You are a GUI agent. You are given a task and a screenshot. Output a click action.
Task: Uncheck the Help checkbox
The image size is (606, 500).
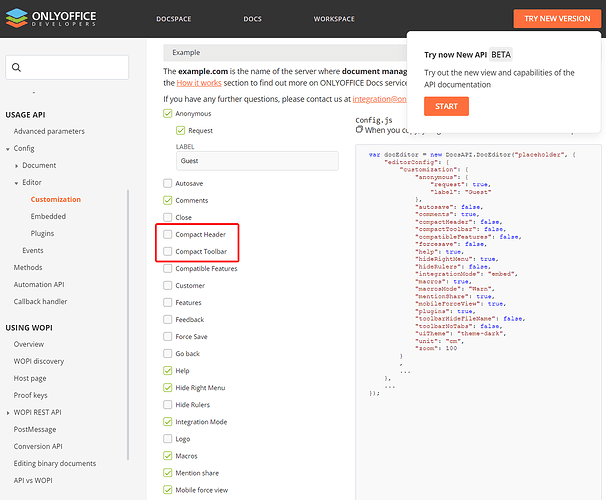coord(167,371)
